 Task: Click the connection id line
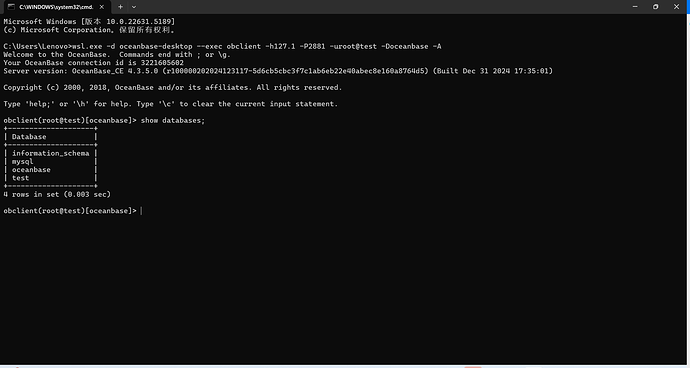pyautogui.click(x=93, y=63)
